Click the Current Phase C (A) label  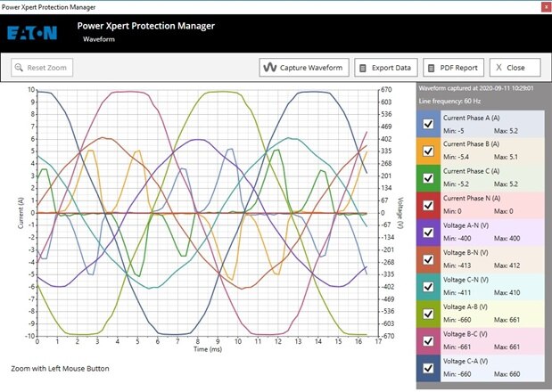click(472, 171)
